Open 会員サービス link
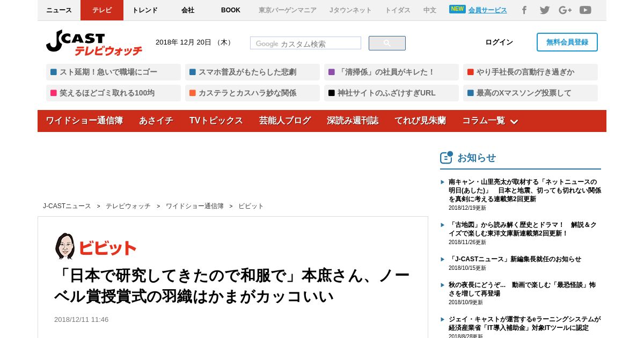This screenshot has height=338, width=644. (487, 10)
